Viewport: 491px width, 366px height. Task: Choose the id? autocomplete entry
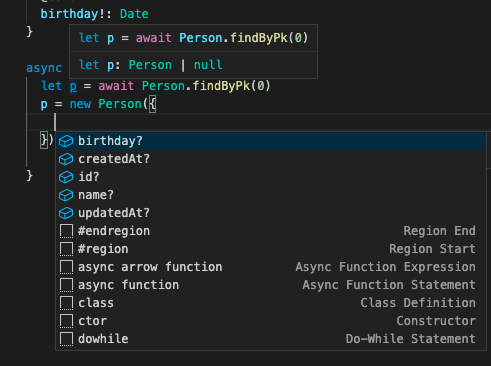click(x=271, y=177)
